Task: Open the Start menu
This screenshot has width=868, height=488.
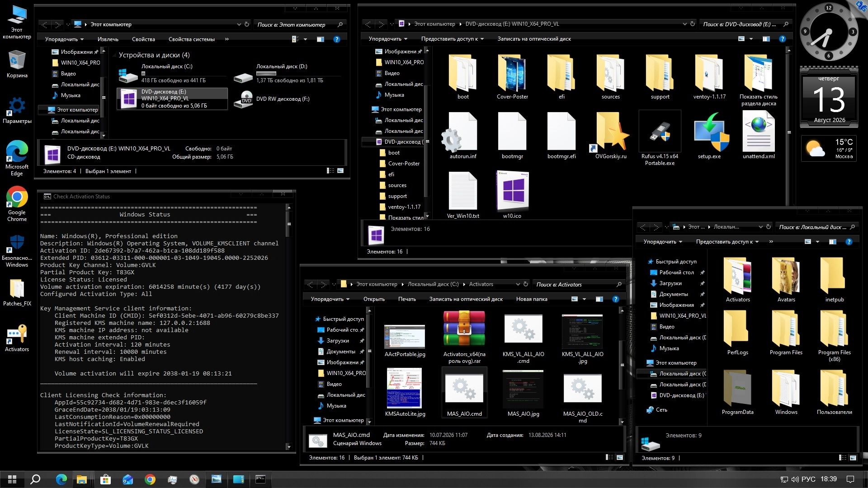Action: coord(12,479)
